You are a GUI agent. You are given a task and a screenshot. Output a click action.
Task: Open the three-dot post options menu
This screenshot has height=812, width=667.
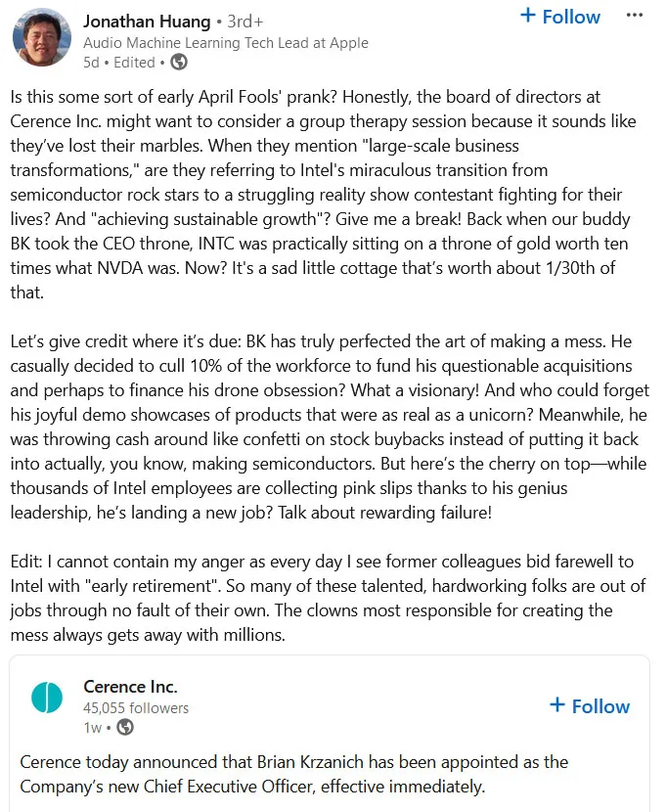pyautogui.click(x=635, y=16)
